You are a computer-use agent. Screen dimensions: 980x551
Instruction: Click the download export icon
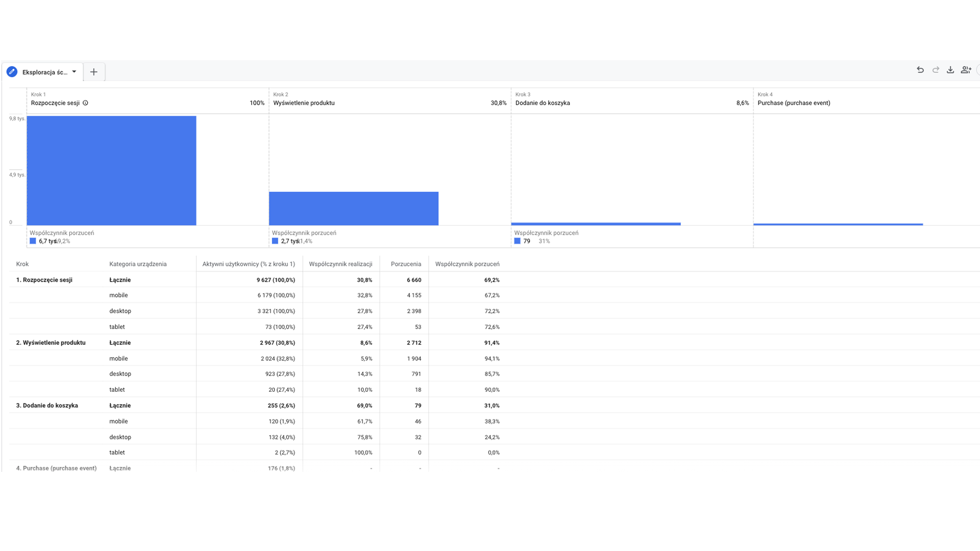(x=950, y=70)
